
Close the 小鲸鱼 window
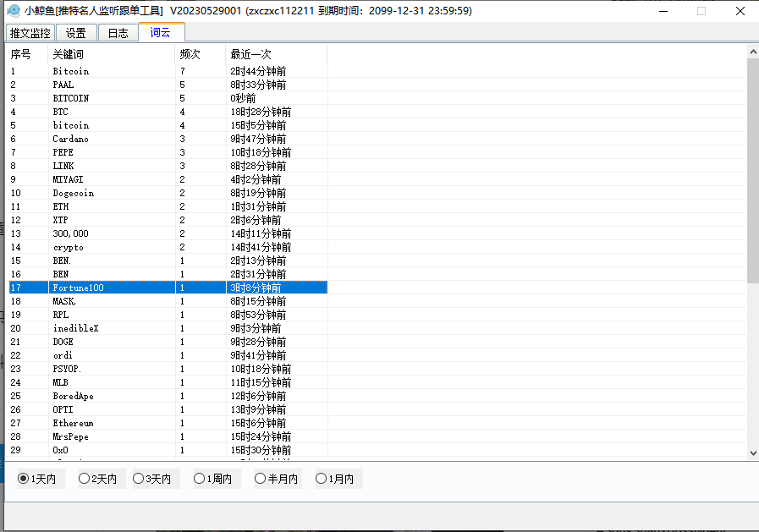pyautogui.click(x=740, y=11)
